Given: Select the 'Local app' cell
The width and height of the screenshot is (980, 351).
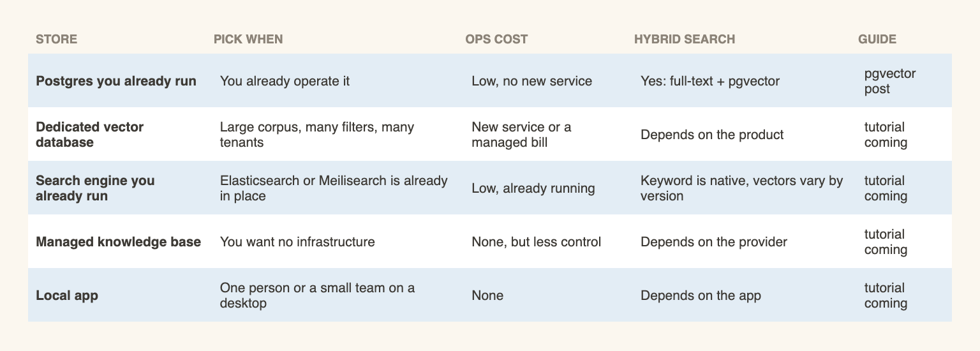Looking at the screenshot, I should pyautogui.click(x=67, y=295).
